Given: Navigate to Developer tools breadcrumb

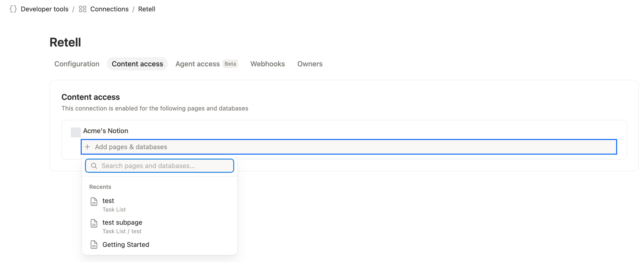Looking at the screenshot, I should coord(44,9).
